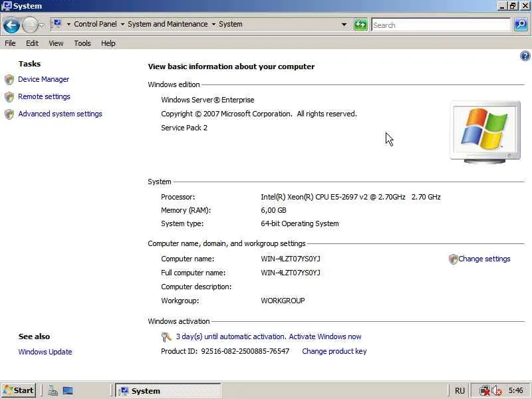
Task: Open the address bar history dropdown
Action: pos(344,25)
